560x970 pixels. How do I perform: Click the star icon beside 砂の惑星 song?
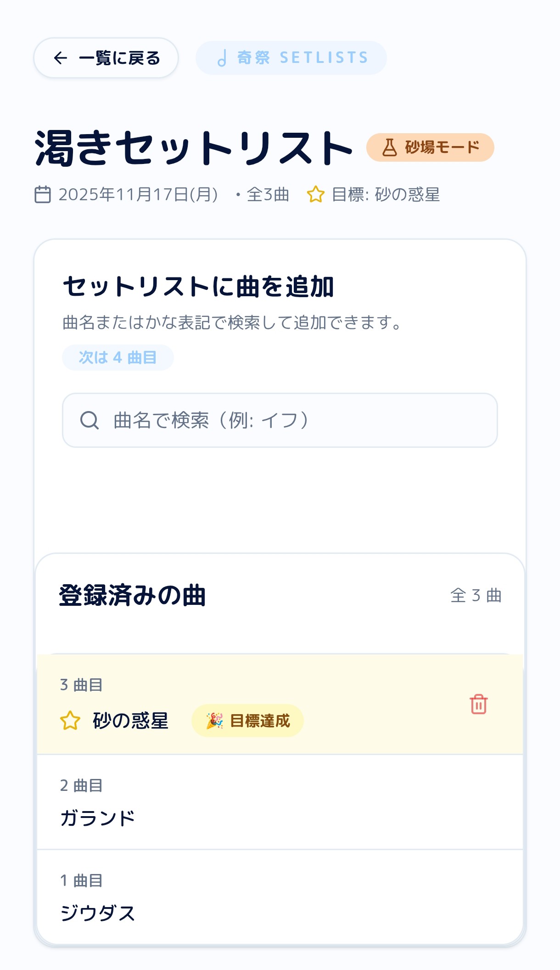coord(70,721)
